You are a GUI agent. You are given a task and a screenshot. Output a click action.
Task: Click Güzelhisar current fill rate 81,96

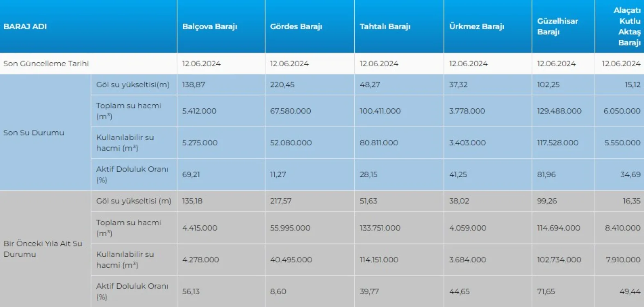[x=546, y=174]
